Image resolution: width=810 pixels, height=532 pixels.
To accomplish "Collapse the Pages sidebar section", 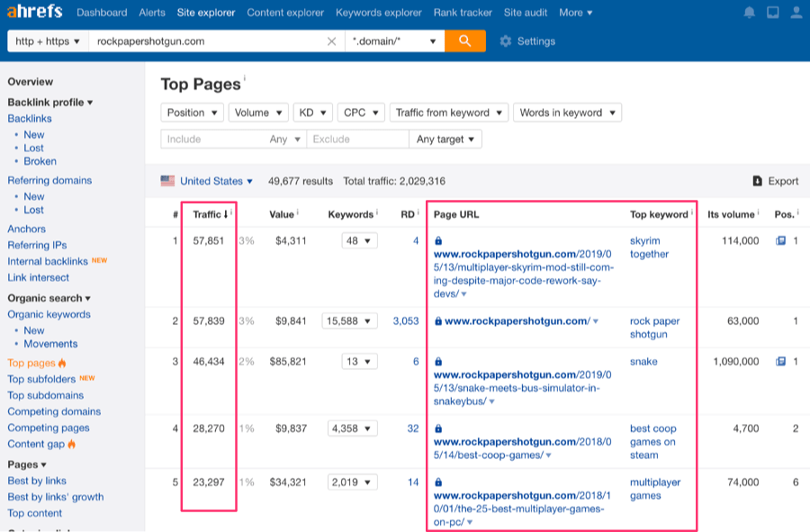I will pyautogui.click(x=27, y=464).
